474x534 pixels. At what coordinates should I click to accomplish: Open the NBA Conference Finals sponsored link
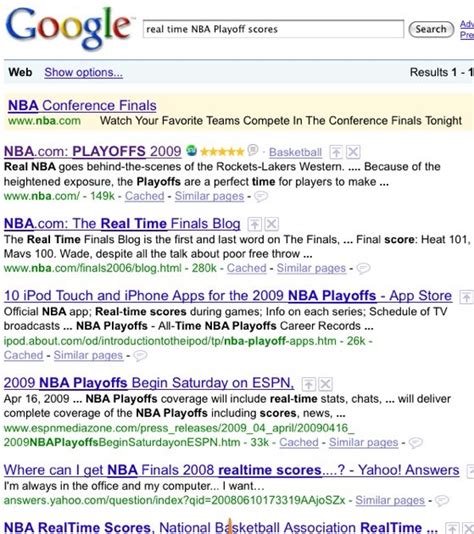point(82,106)
